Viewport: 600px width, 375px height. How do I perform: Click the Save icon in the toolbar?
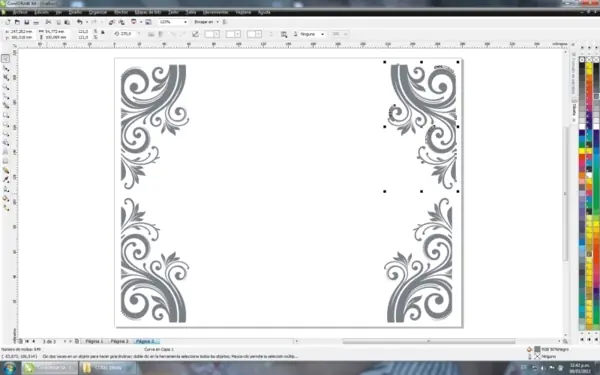tap(27, 22)
